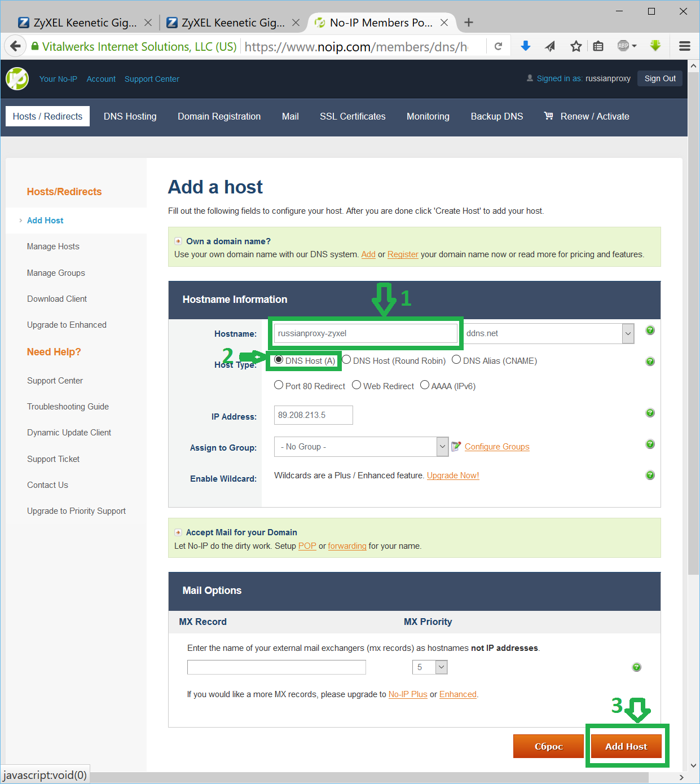Click the help icon beside Hostname row
The width and height of the screenshot is (700, 784).
pyautogui.click(x=650, y=331)
